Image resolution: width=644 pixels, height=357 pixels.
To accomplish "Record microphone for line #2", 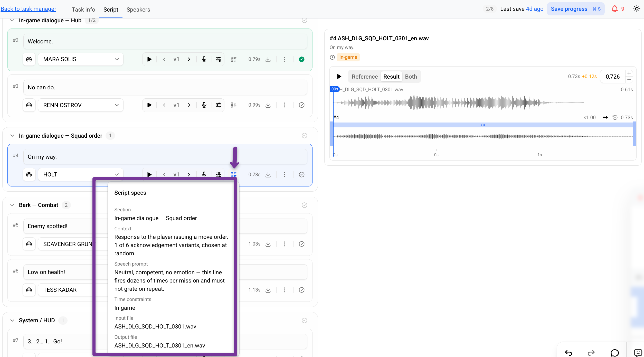I will click(204, 59).
